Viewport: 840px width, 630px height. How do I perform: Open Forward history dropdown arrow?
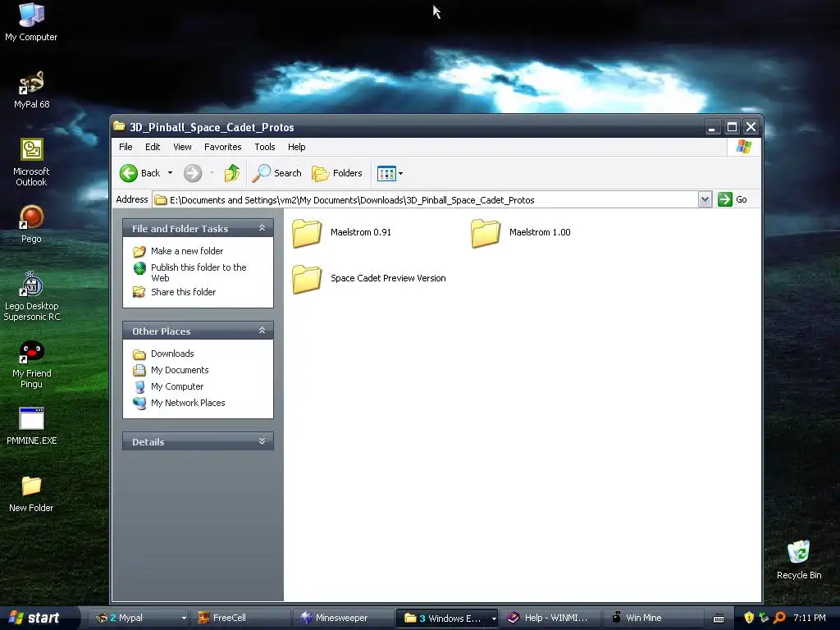pos(212,173)
